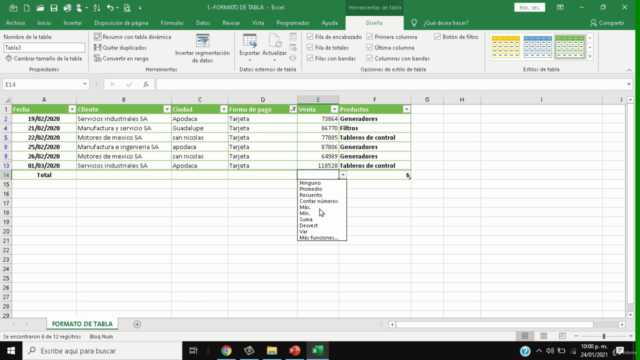Apply the green table style thumbnail
The width and height of the screenshot is (640, 360).
coord(570,47)
